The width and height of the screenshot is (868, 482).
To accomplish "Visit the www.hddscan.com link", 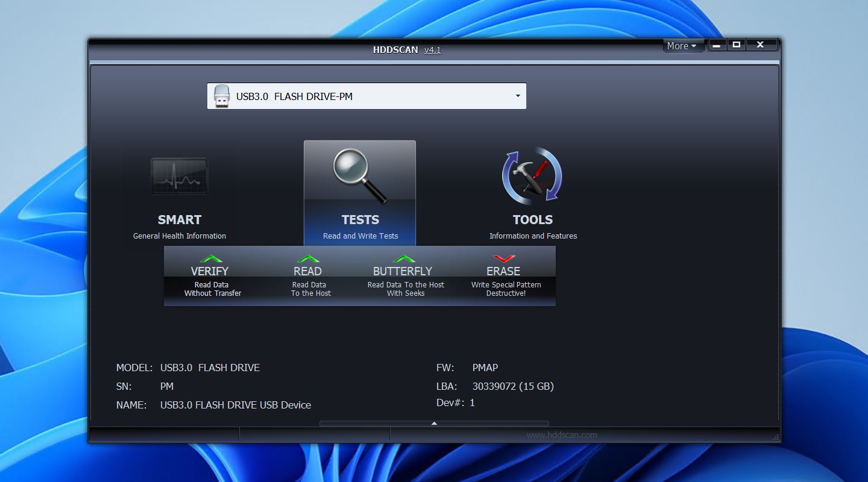I will click(563, 434).
